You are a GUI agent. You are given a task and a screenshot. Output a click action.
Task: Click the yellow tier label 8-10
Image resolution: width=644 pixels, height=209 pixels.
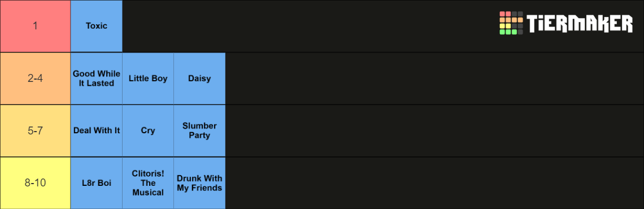tap(36, 183)
